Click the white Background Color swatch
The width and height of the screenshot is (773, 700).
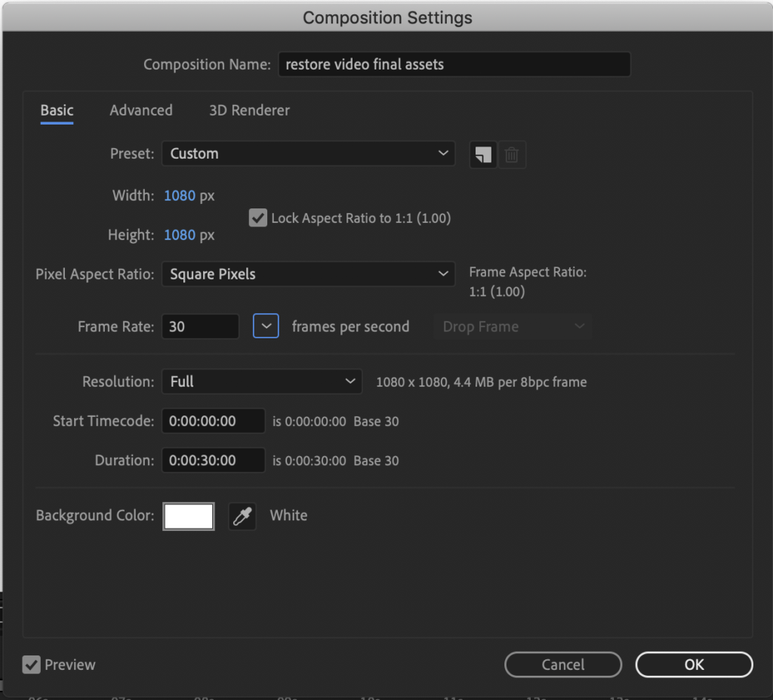point(188,517)
